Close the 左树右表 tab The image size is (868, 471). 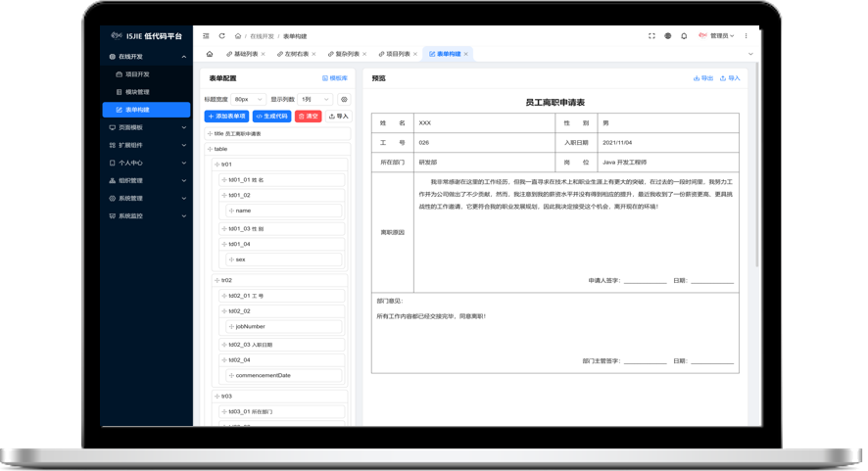pyautogui.click(x=313, y=54)
